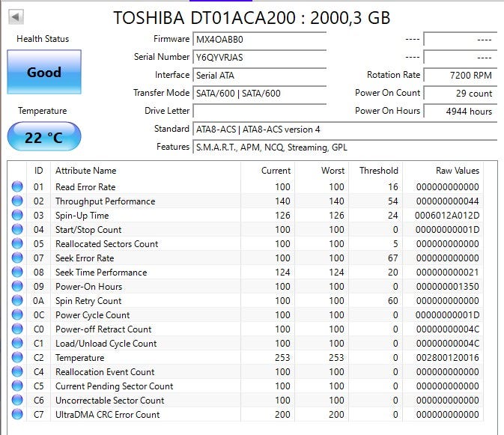The image size is (504, 435).
Task: Click the Standard field ATA8-ACS version 4
Action: click(x=345, y=130)
